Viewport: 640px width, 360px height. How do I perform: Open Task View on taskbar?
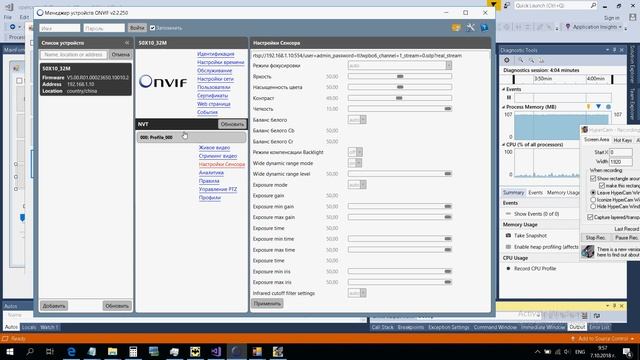(x=50, y=351)
